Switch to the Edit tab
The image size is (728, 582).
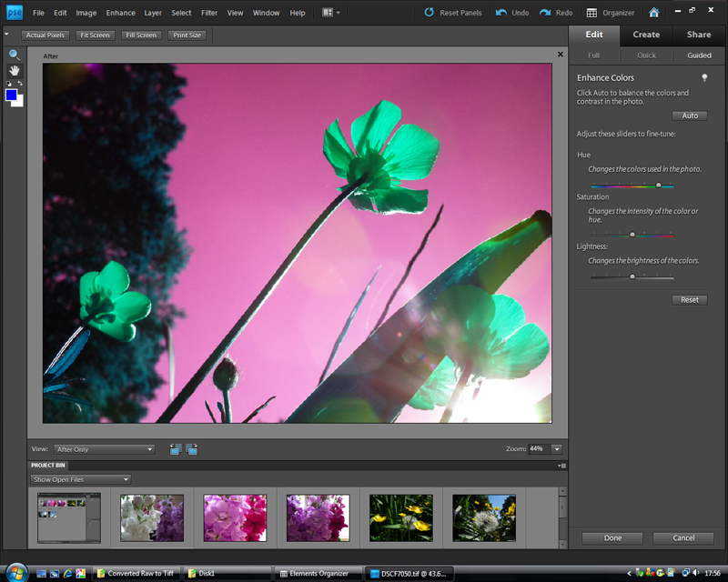coord(594,35)
